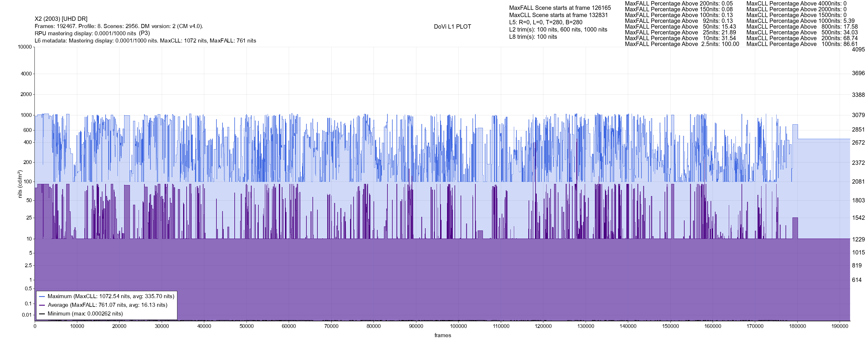
Task: Click the 190000 tick on the frames axis
Action: pyautogui.click(x=840, y=326)
